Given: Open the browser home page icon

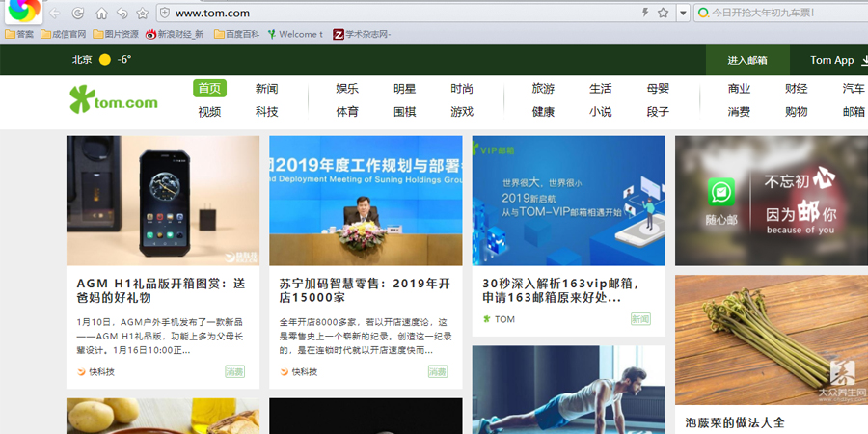Looking at the screenshot, I should (101, 14).
